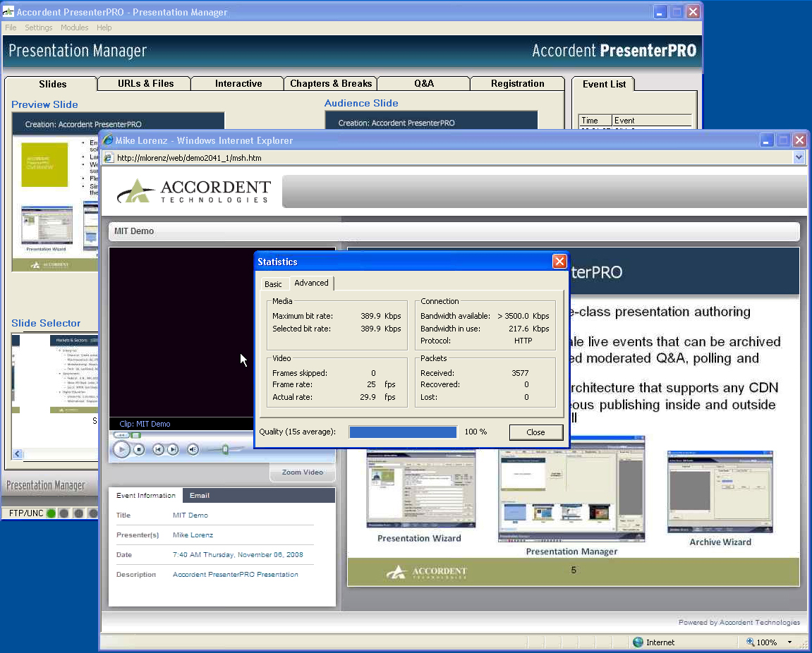
Task: Click the Accordent logo in slide footer
Action: 426,572
